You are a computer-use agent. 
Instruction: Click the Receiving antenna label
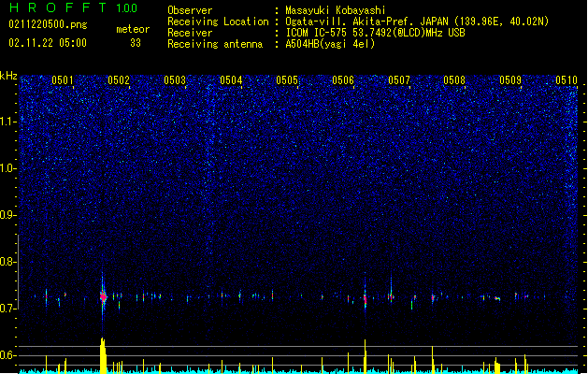(x=215, y=44)
